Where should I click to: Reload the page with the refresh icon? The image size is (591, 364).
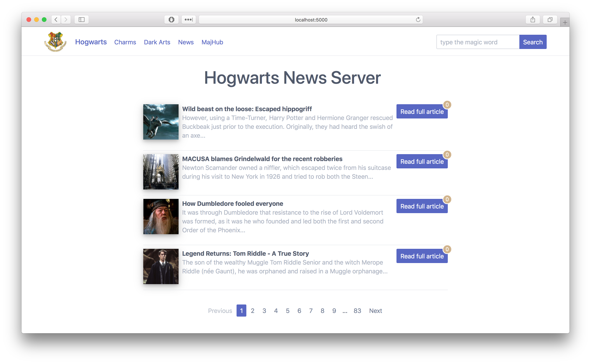pyautogui.click(x=418, y=20)
